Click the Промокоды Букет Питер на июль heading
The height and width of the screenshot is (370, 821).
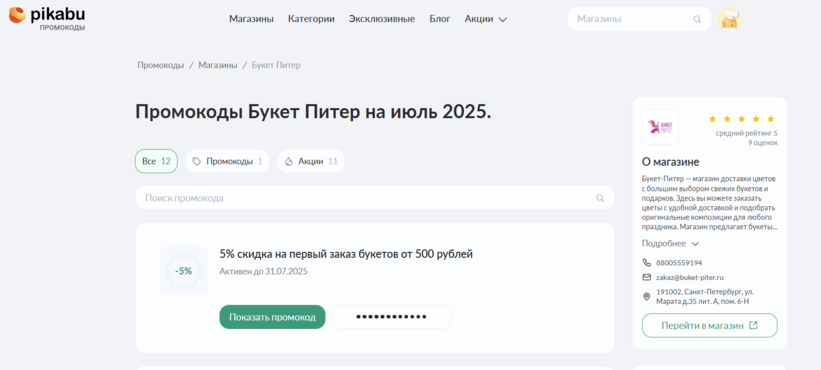pos(313,112)
